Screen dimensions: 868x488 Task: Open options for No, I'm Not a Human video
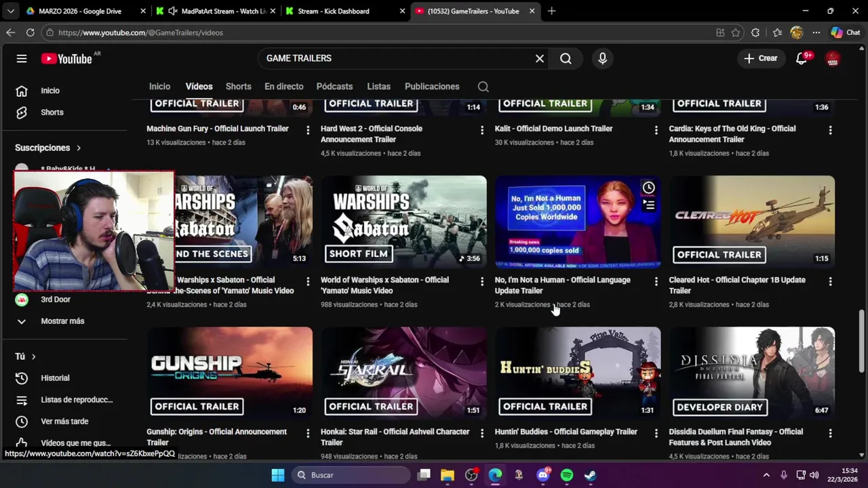656,281
